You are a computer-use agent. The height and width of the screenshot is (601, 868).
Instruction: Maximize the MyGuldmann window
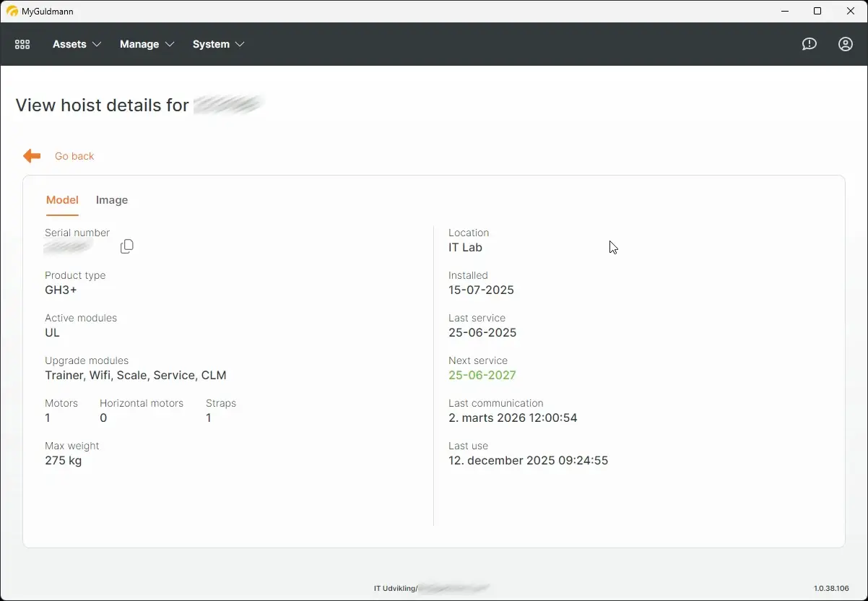click(817, 12)
